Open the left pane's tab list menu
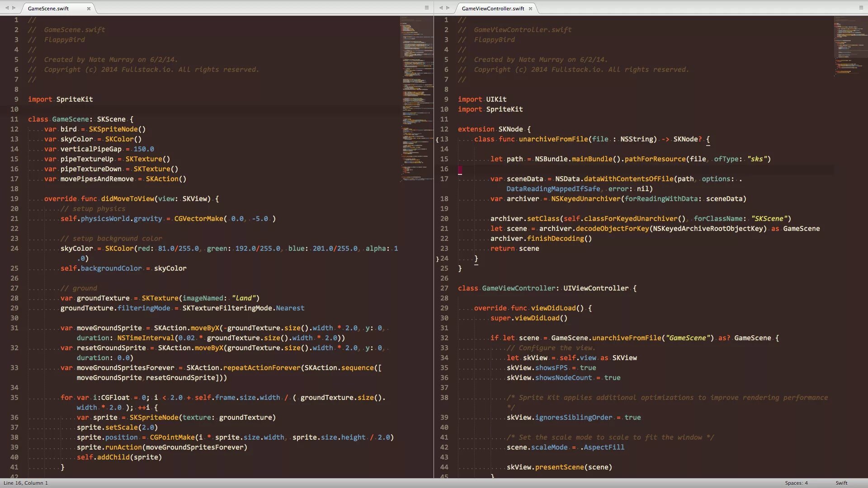This screenshot has height=488, width=868. pos(426,8)
